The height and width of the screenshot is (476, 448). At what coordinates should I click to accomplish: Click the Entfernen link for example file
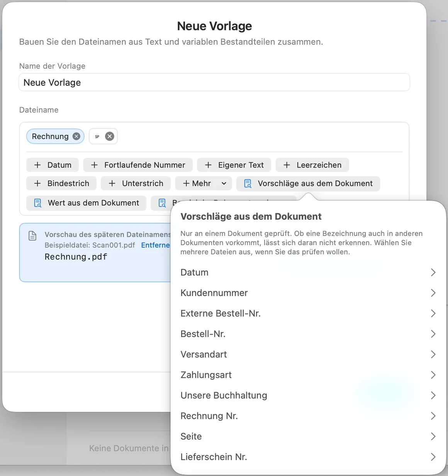pyautogui.click(x=156, y=245)
